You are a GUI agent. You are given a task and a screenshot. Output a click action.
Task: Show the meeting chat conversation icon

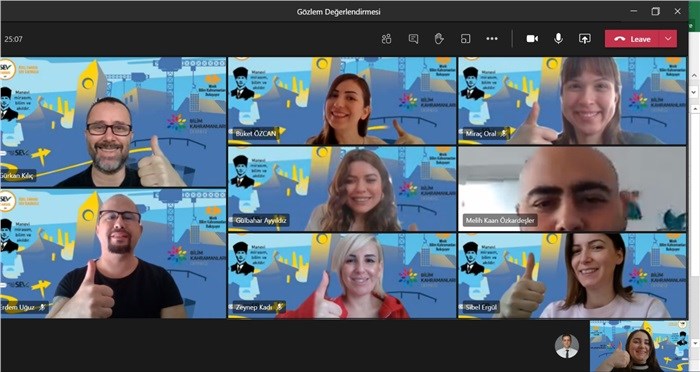[x=413, y=39]
